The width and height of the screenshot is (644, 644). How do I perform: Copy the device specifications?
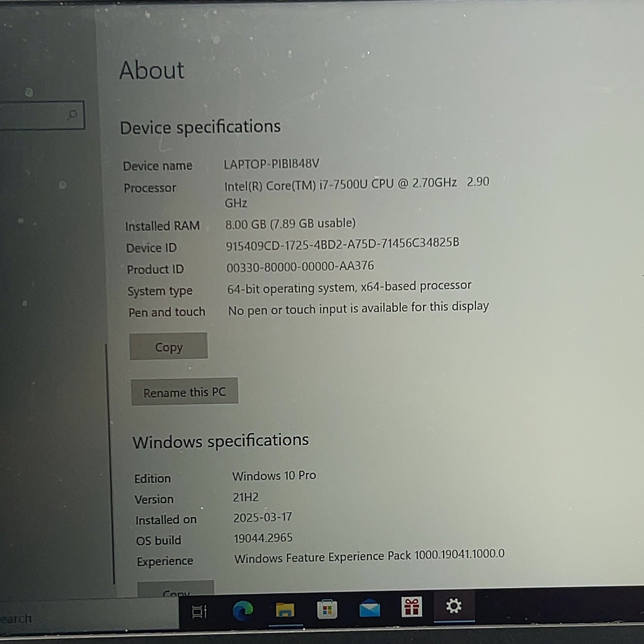click(x=169, y=346)
